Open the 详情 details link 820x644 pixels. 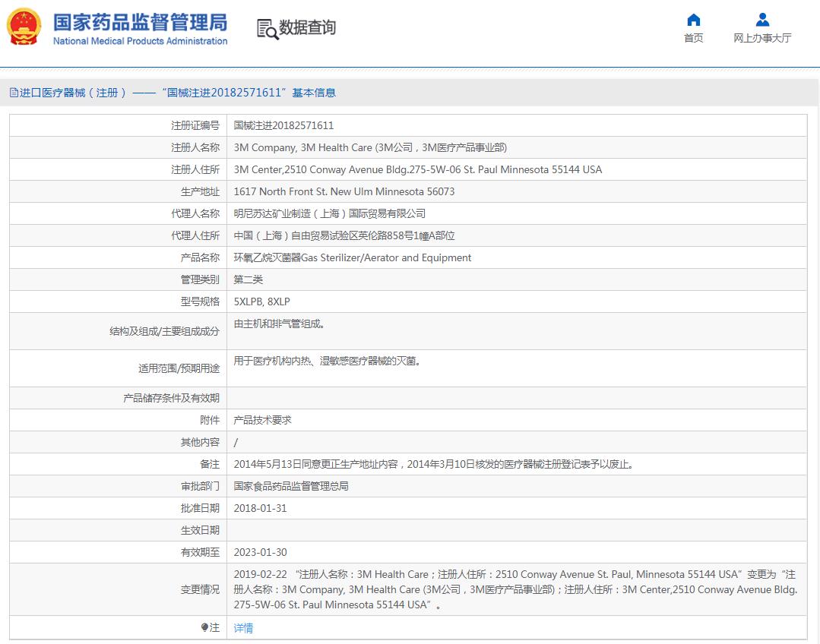(243, 628)
